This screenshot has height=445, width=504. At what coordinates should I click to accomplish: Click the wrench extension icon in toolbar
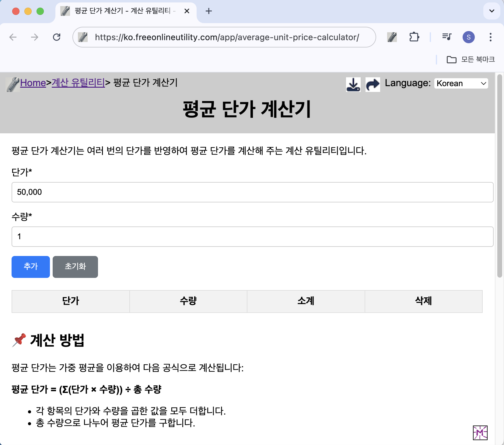[392, 37]
